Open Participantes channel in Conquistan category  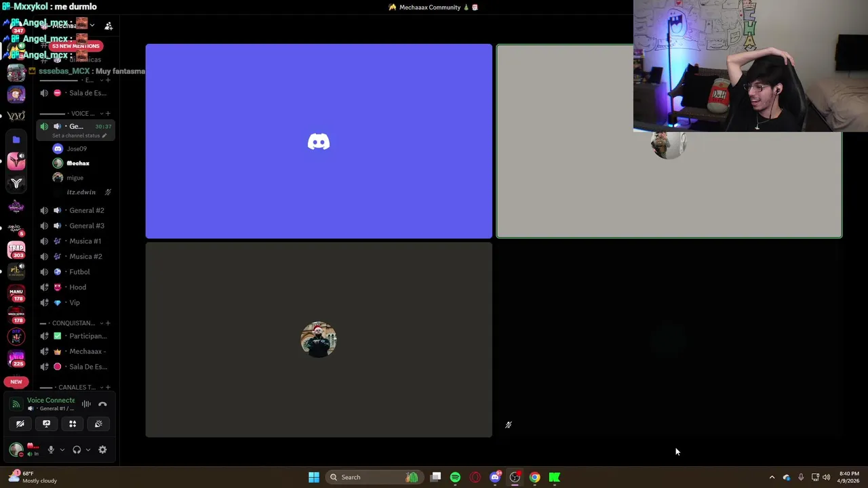pyautogui.click(x=75, y=336)
